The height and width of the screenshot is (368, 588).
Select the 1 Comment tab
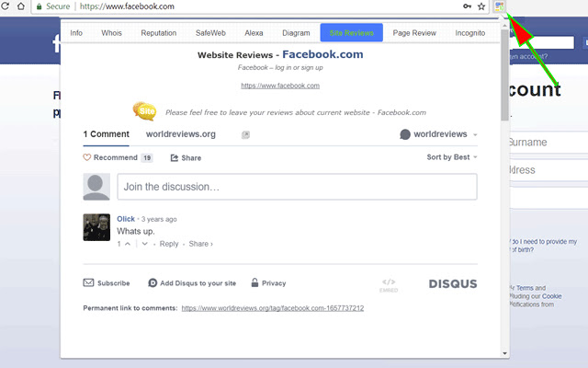[x=107, y=134]
